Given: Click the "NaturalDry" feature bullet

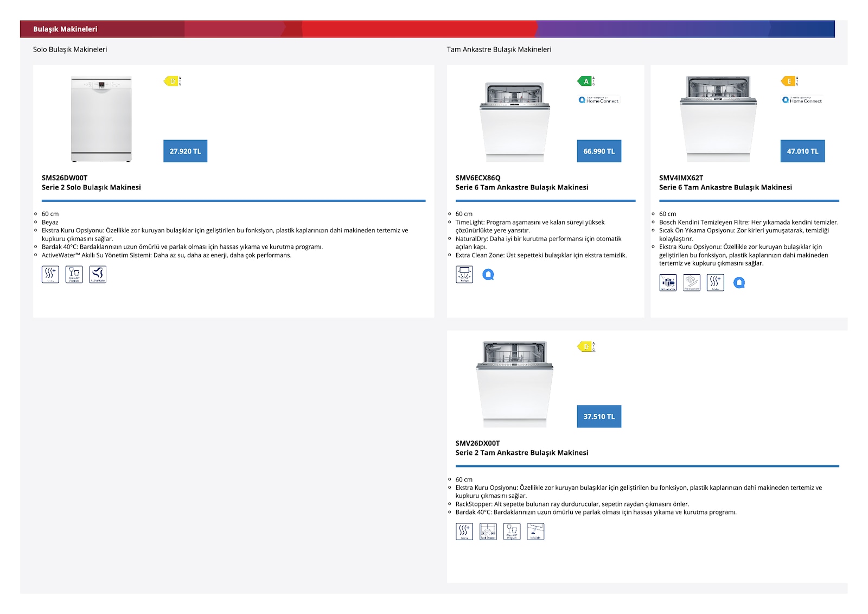Looking at the screenshot, I should pos(539,243).
